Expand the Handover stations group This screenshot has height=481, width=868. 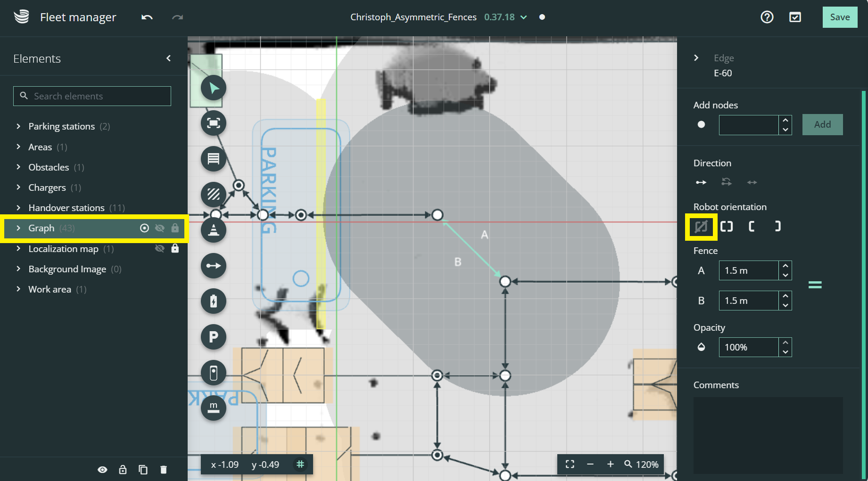click(18, 208)
